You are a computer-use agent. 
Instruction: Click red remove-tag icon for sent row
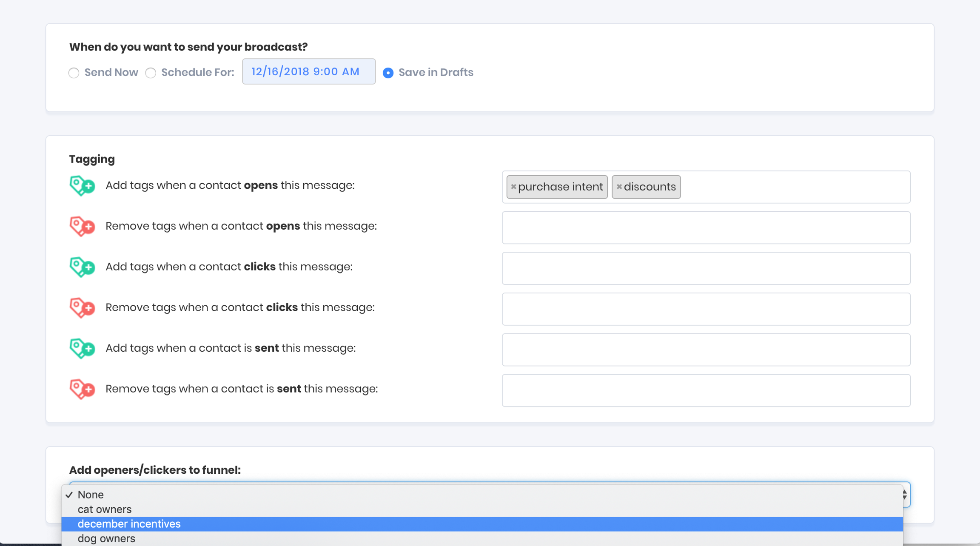pos(82,389)
